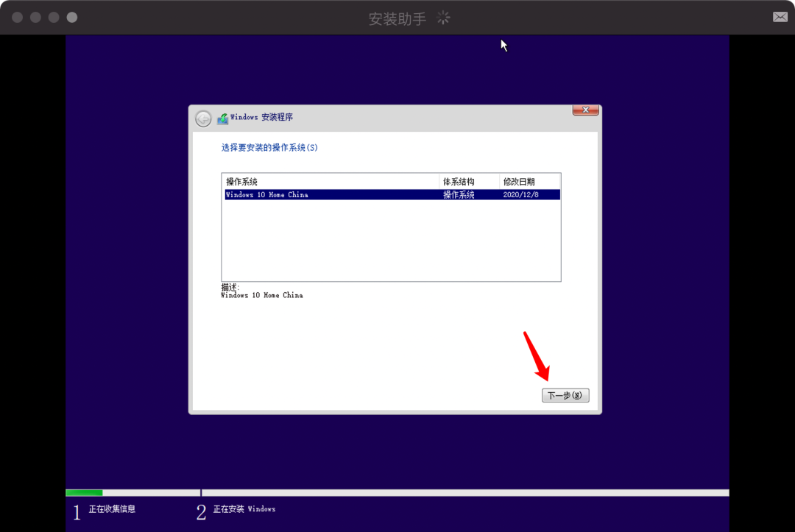Select the Windows 10 Home China row

click(x=392, y=194)
